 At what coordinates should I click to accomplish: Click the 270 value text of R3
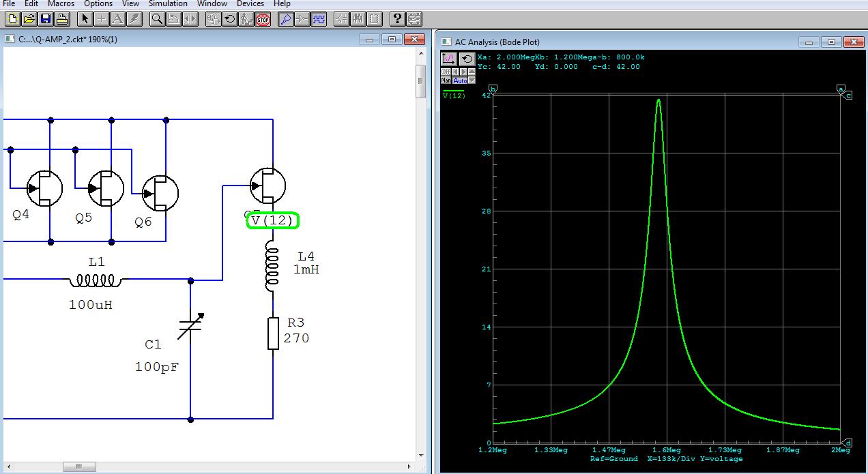click(296, 338)
